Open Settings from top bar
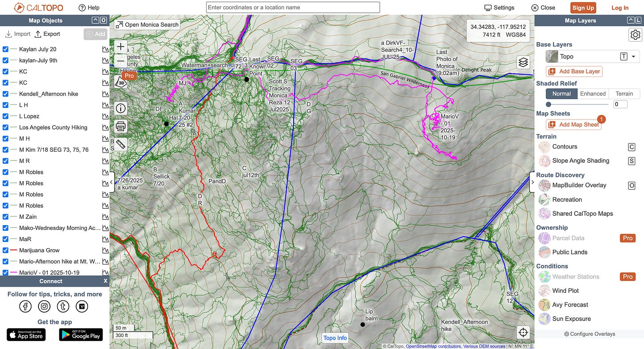This screenshot has width=644, height=349. coord(499,8)
